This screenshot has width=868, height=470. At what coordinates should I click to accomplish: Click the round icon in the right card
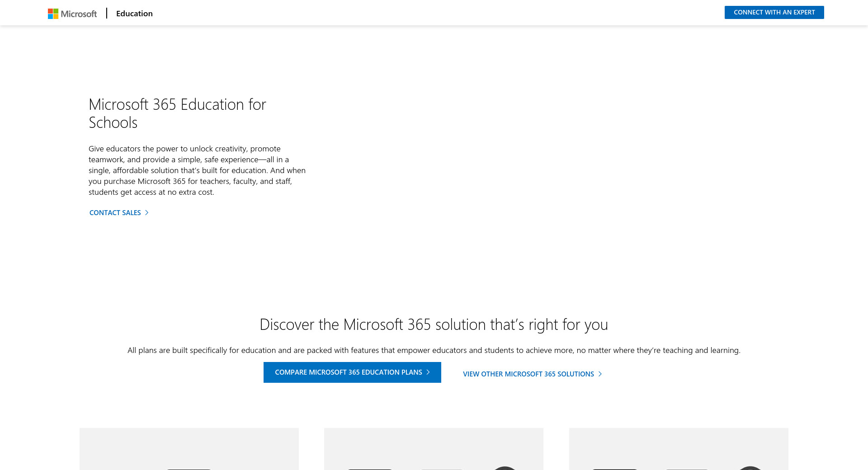(750, 468)
